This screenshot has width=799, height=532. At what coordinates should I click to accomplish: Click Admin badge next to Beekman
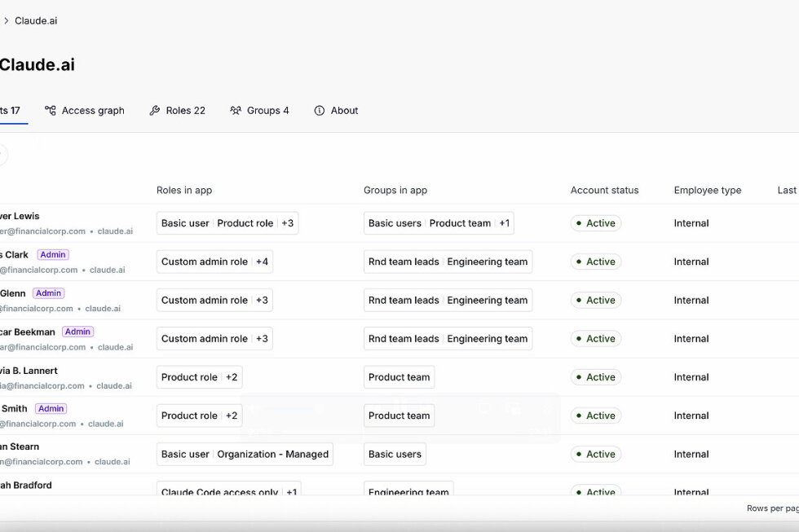click(78, 332)
